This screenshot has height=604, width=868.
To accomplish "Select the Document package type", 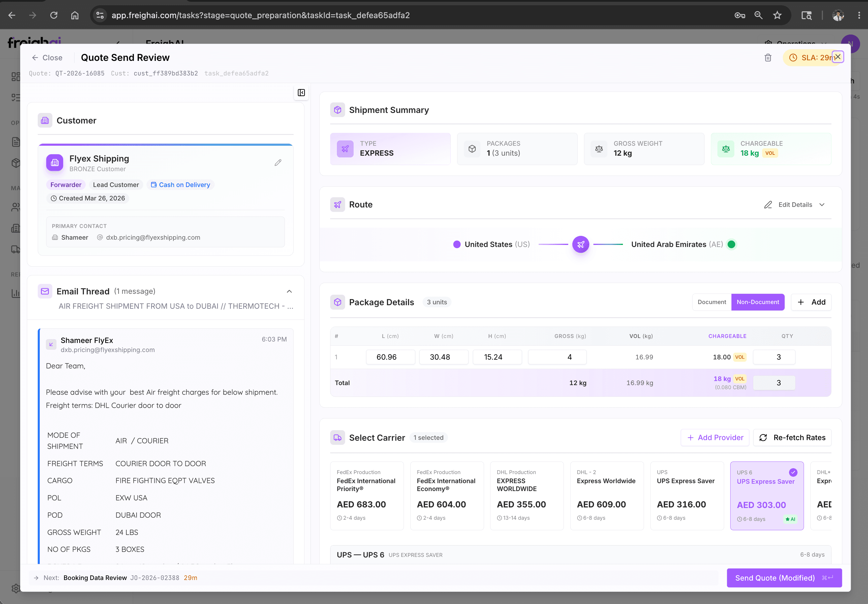I will [712, 302].
